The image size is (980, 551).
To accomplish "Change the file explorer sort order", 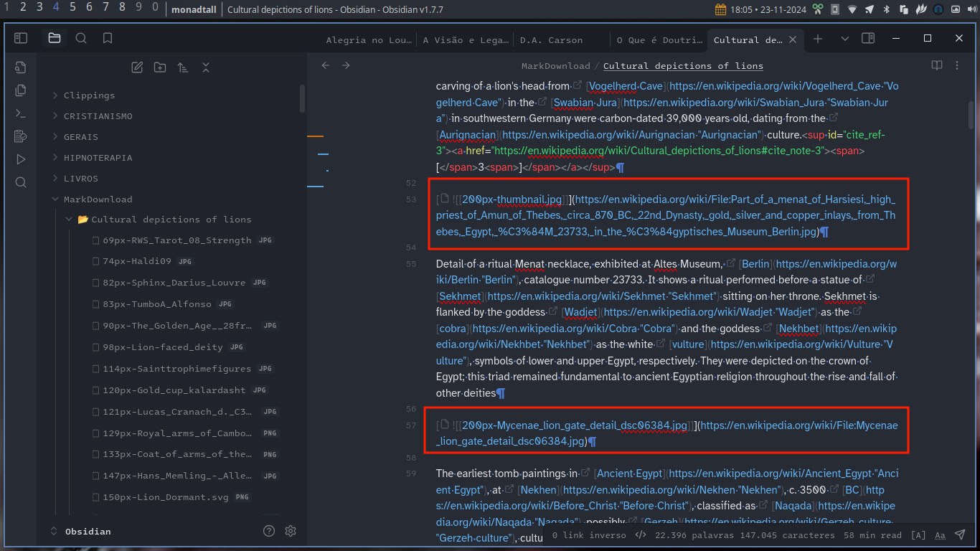I will tap(183, 67).
